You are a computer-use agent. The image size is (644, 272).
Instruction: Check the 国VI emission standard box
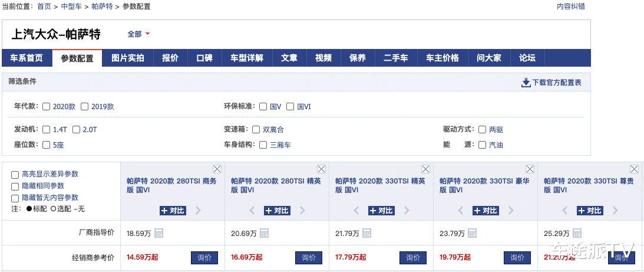tap(290, 107)
